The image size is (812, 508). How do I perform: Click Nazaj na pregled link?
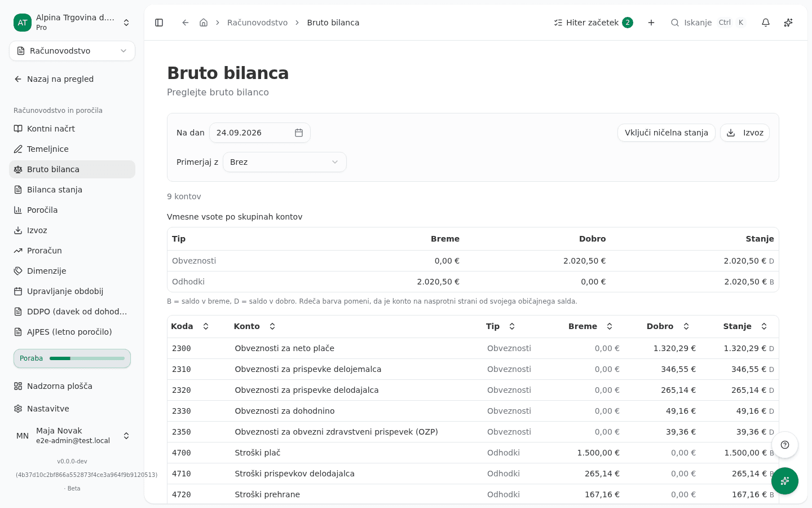pyautogui.click(x=72, y=79)
